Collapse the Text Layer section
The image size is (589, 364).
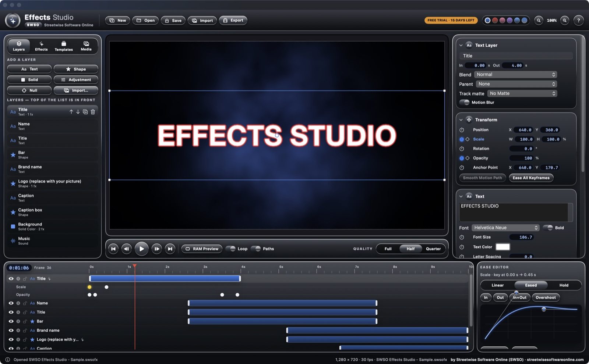pos(461,45)
